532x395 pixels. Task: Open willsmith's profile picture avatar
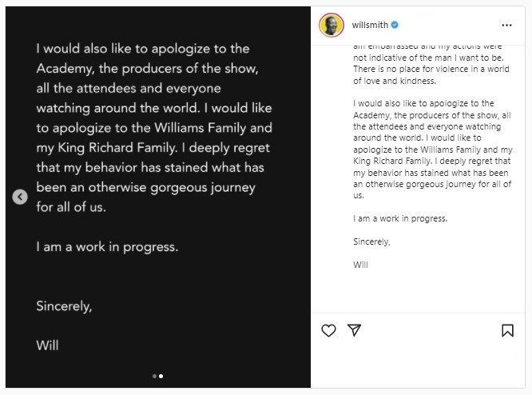[x=332, y=25]
